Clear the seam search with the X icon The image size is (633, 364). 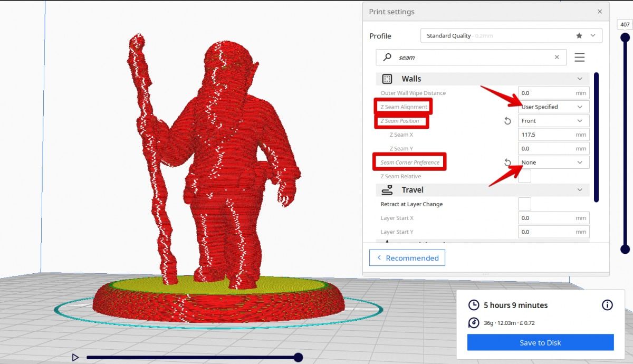click(x=557, y=57)
